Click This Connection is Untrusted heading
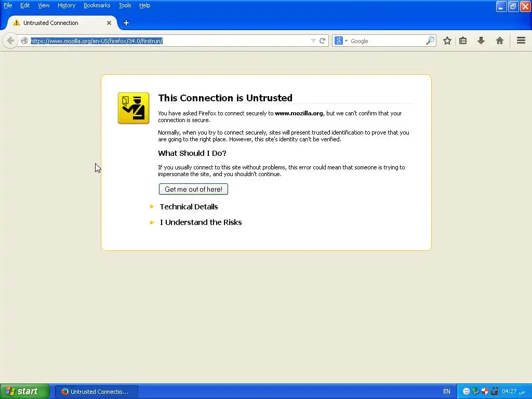The image size is (532, 399). click(x=225, y=98)
